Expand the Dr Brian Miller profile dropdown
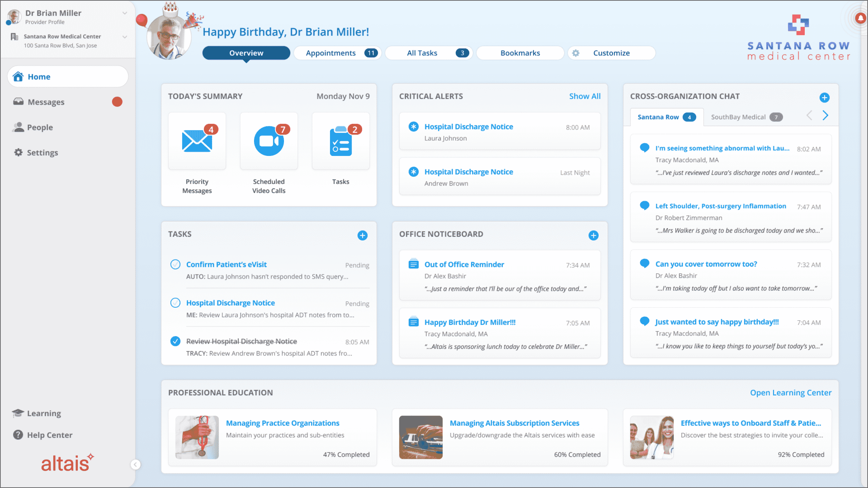868x488 pixels. (125, 13)
